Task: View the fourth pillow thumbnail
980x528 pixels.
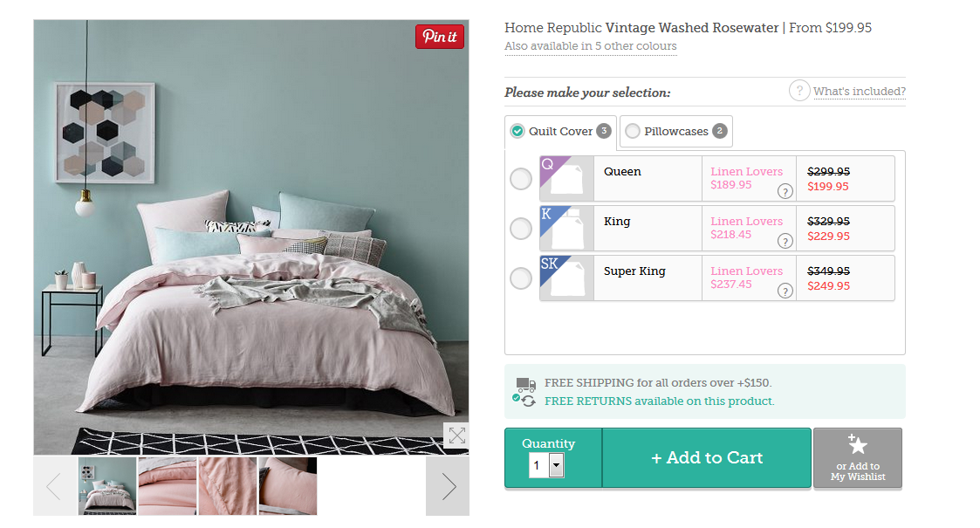Action: 288,486
